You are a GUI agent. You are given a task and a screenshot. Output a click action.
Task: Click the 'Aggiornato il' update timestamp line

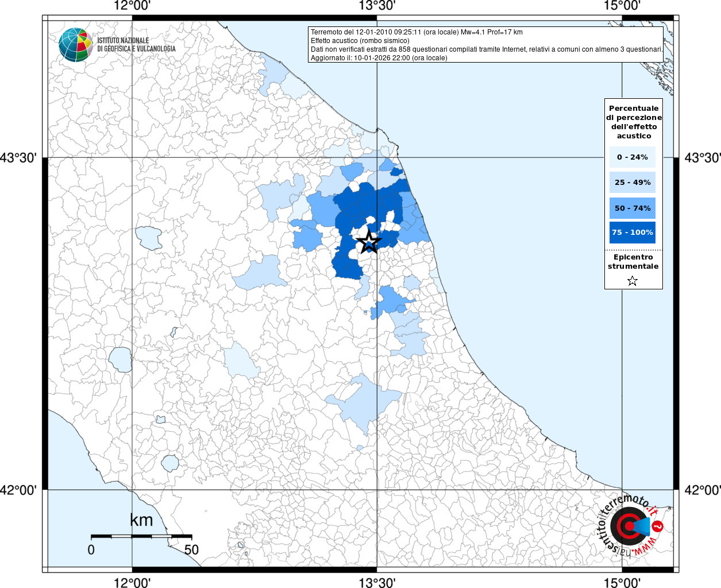[379, 58]
